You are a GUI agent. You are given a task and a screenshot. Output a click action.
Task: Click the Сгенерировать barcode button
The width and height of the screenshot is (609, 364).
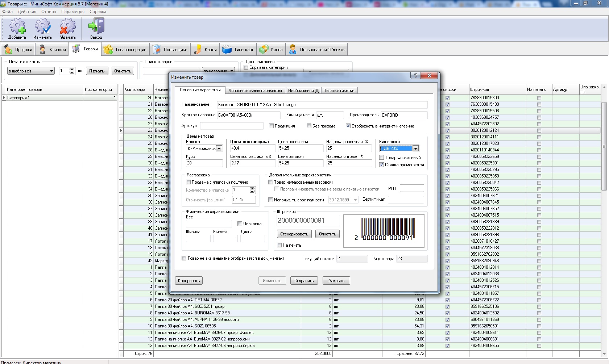pos(294,234)
